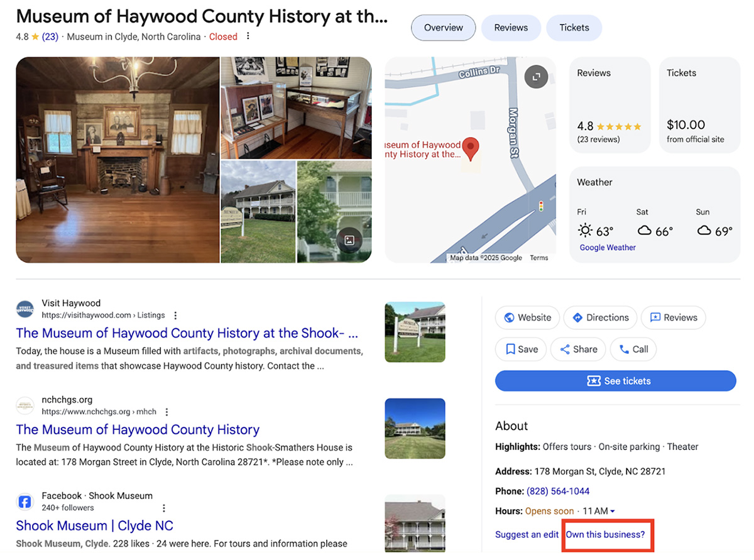Open the photo gallery icon on image
This screenshot has width=754, height=560.
coord(349,240)
